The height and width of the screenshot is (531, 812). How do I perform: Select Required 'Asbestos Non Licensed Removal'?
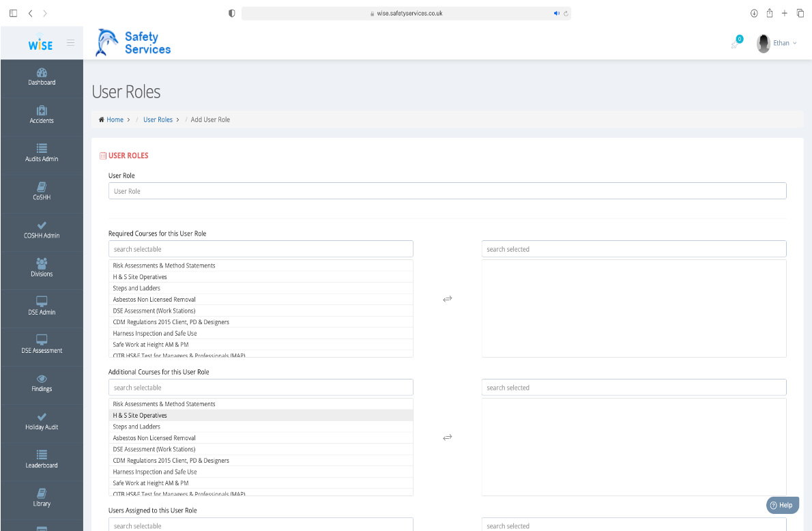point(261,300)
